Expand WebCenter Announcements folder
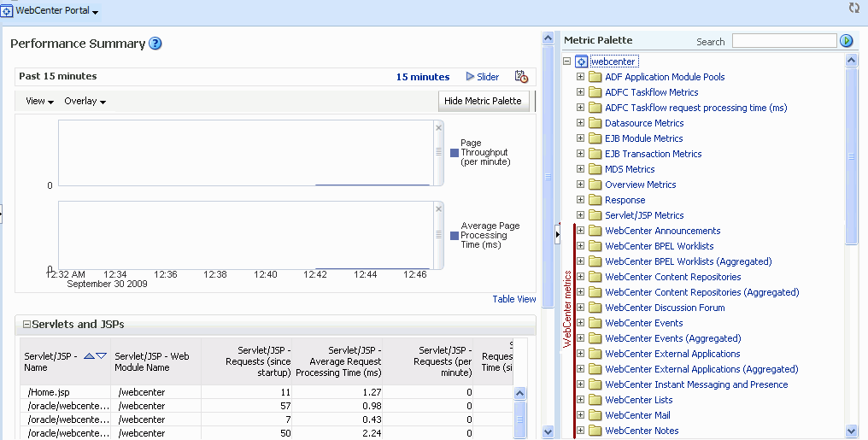The height and width of the screenshot is (440, 868). pyautogui.click(x=580, y=230)
